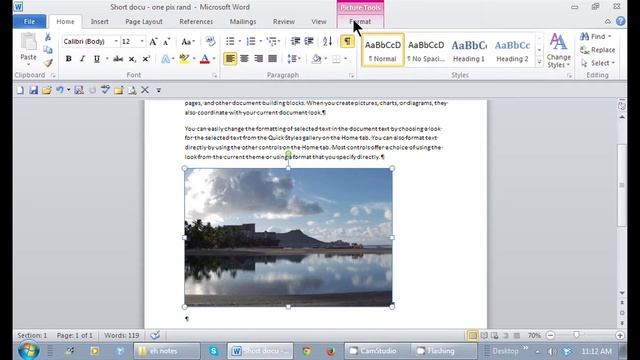Click the Grow Font icon

point(153,41)
